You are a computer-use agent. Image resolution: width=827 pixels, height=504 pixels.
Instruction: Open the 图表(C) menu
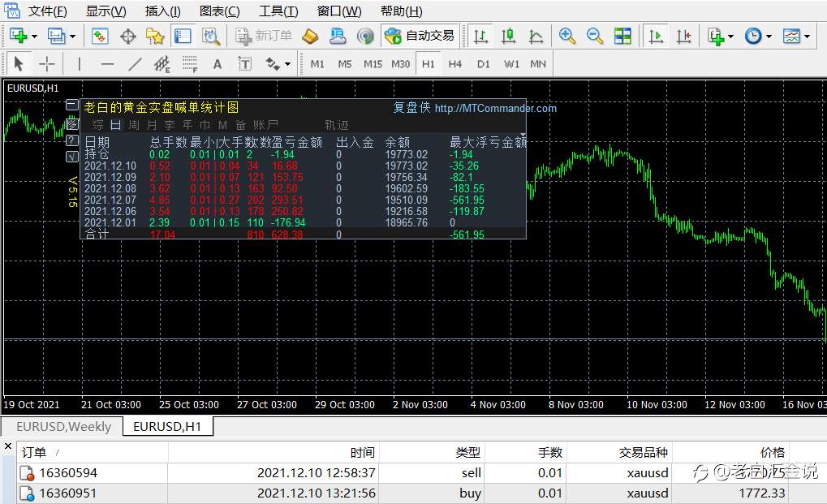tap(219, 11)
